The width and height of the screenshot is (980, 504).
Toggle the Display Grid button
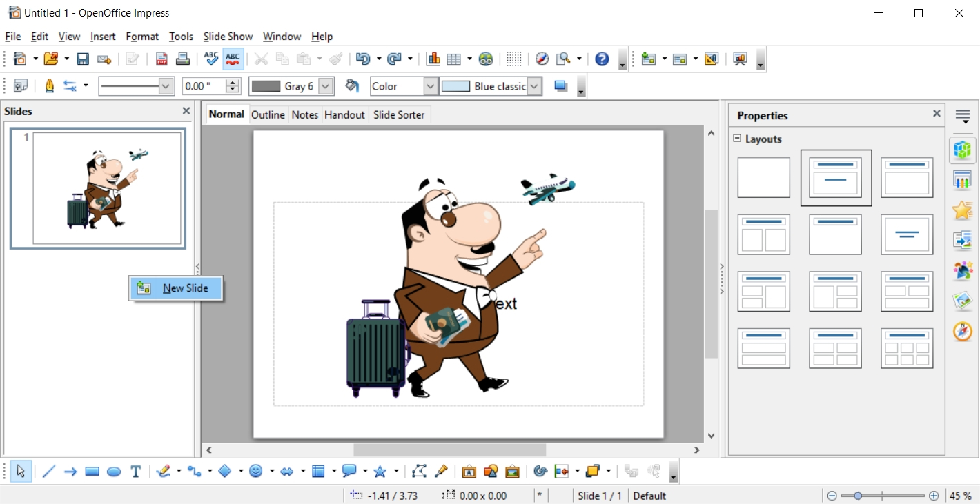click(513, 59)
